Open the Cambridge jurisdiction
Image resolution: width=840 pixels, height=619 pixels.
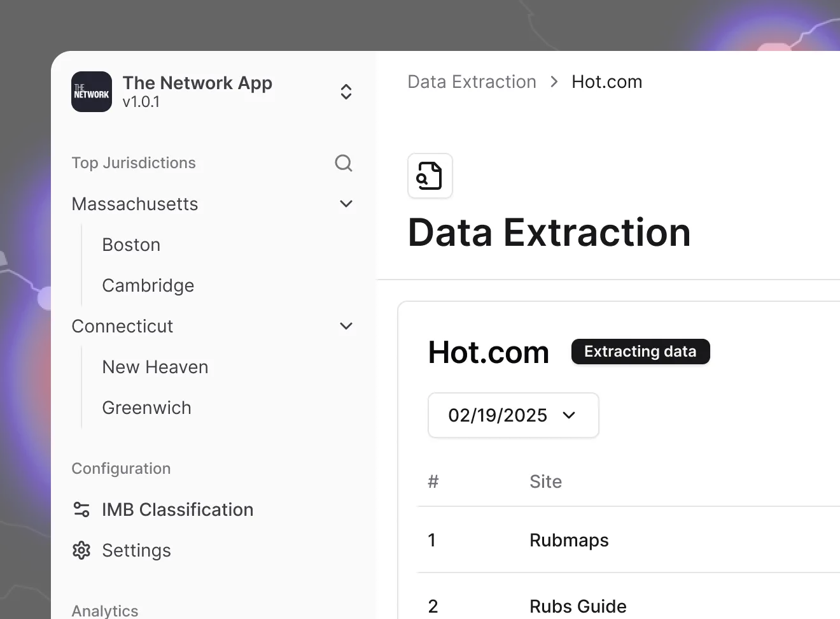click(148, 285)
